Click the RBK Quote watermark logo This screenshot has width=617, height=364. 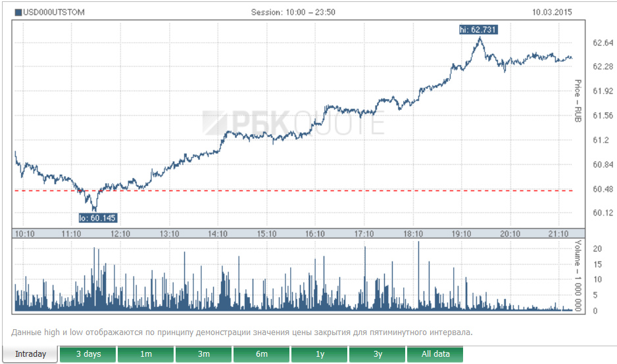[x=293, y=122]
